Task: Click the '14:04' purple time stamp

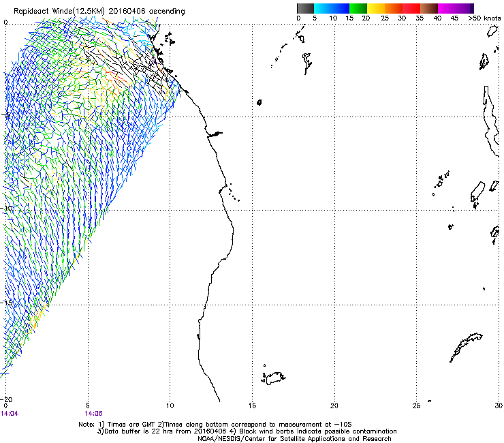Action: click(x=10, y=414)
